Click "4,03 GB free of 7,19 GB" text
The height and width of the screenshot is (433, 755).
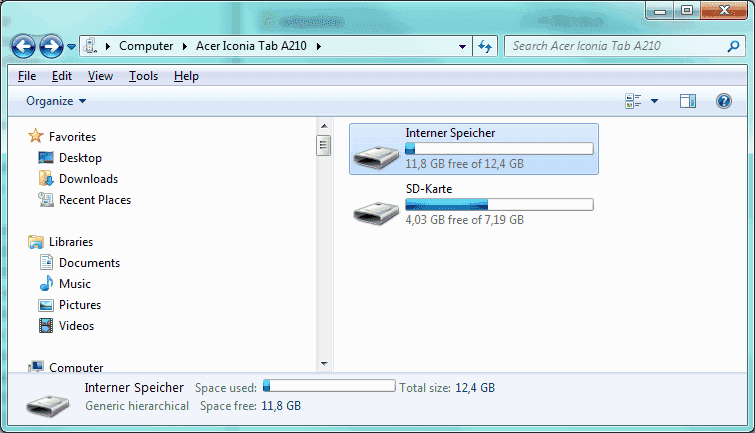(464, 220)
